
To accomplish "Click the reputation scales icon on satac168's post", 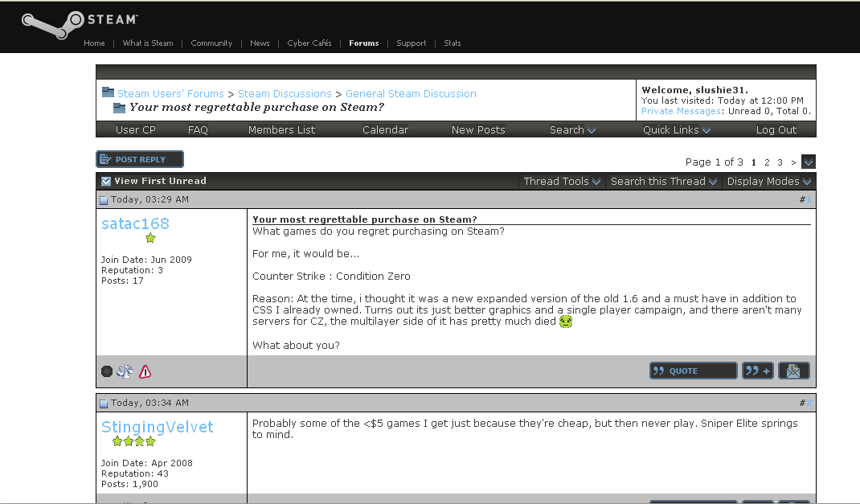I will coord(125,371).
